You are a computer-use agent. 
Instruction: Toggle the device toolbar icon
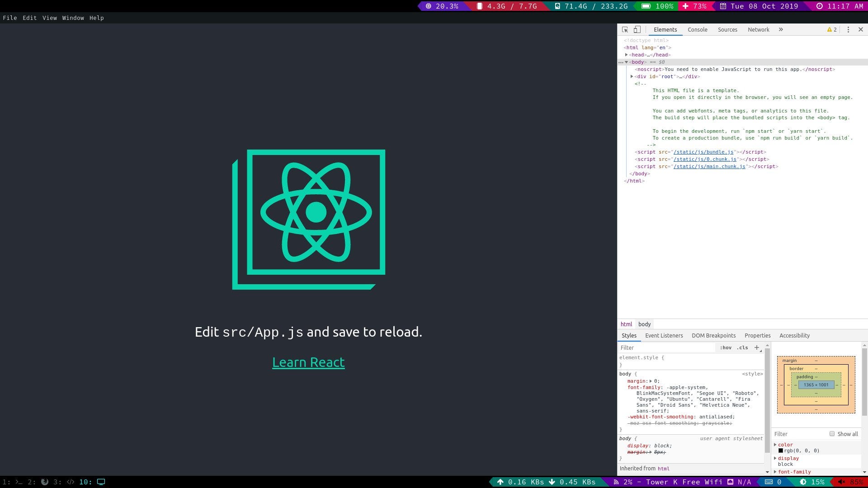[637, 30]
